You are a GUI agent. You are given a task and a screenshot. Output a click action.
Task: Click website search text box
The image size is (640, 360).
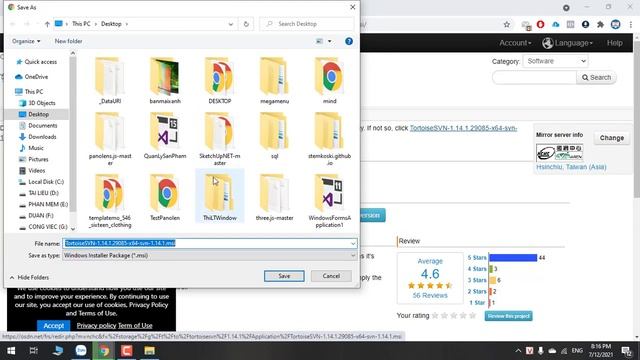534,78
